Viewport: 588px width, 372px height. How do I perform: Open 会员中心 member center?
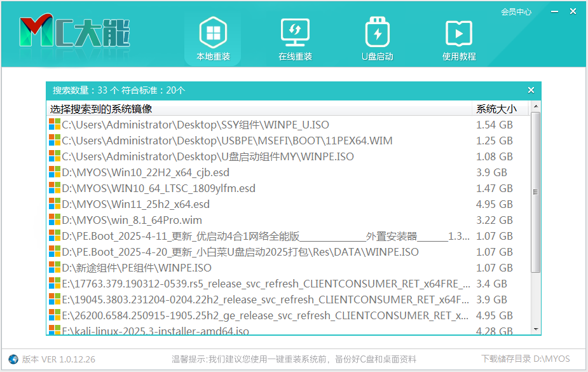tap(516, 12)
